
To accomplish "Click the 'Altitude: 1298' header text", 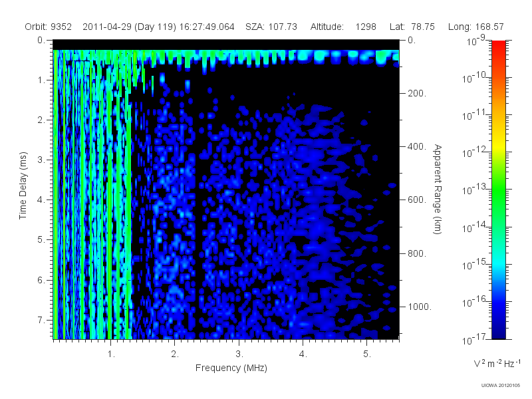I will click(x=343, y=27).
